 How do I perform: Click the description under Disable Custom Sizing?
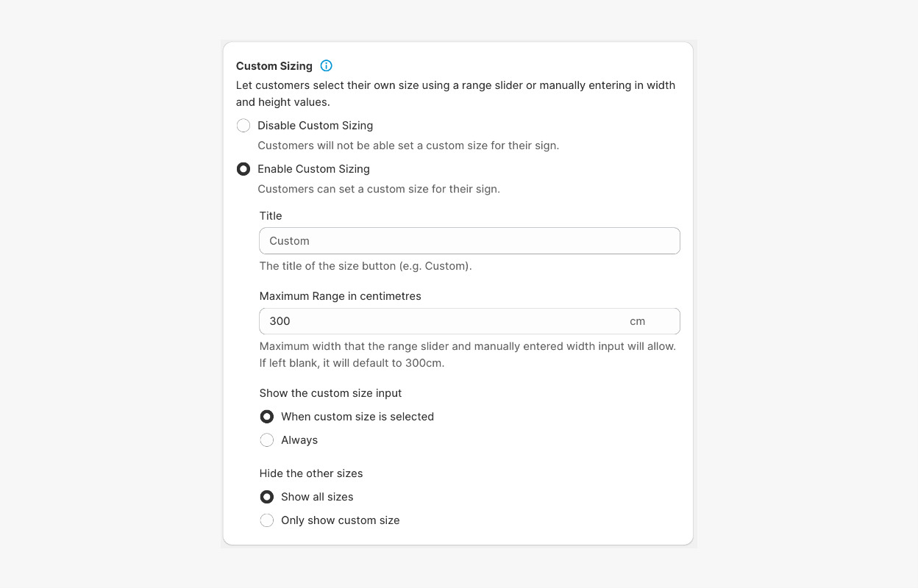[408, 146]
